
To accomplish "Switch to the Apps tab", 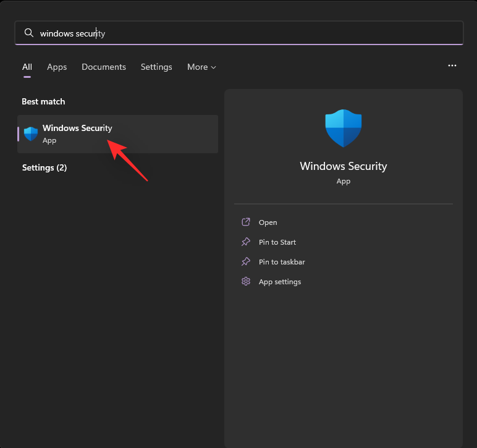I will coord(57,67).
